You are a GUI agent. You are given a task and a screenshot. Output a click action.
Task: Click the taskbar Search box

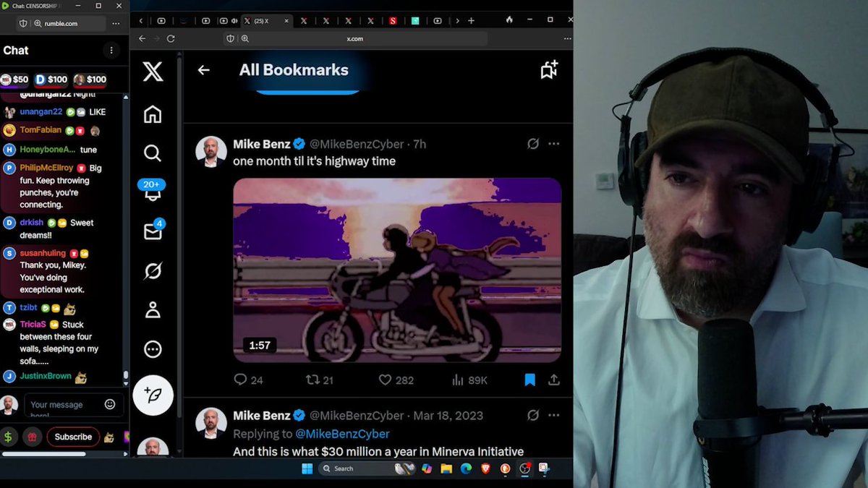click(367, 468)
